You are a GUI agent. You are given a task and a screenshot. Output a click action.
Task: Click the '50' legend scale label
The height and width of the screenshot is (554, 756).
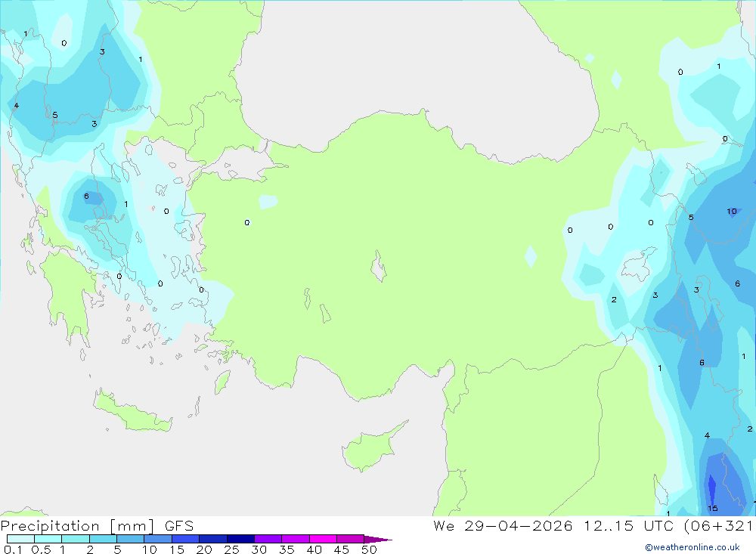[x=369, y=549]
